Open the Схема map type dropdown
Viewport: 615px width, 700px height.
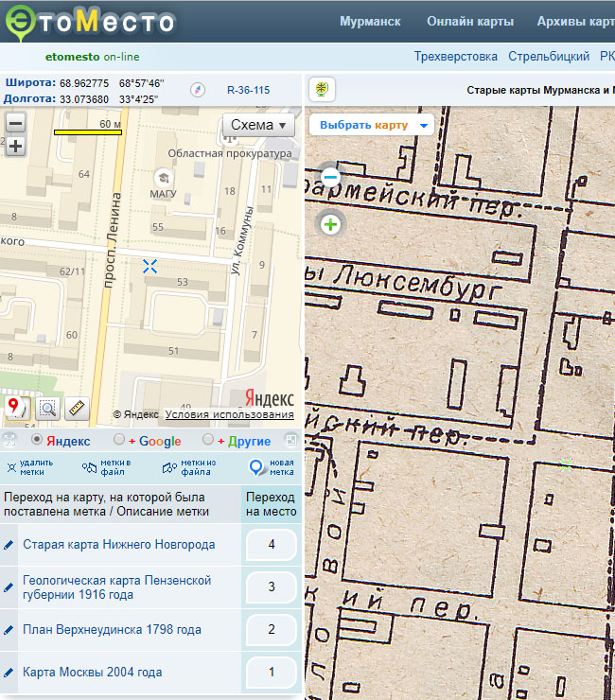(258, 125)
